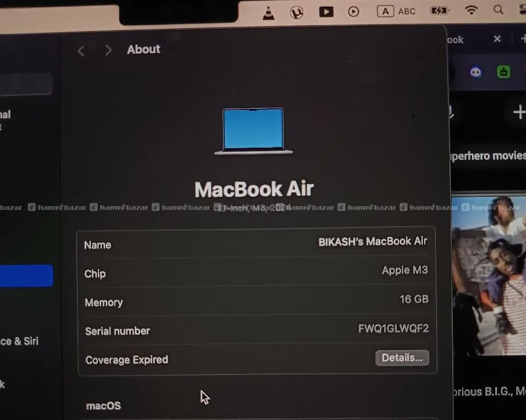Click the Name row label
Screen dimensions: 526x420
tap(97, 245)
